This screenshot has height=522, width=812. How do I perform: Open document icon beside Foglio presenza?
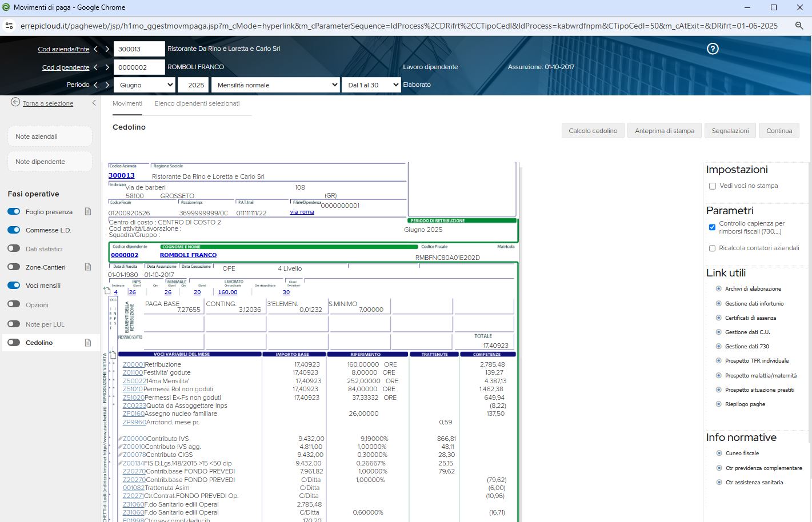click(88, 211)
